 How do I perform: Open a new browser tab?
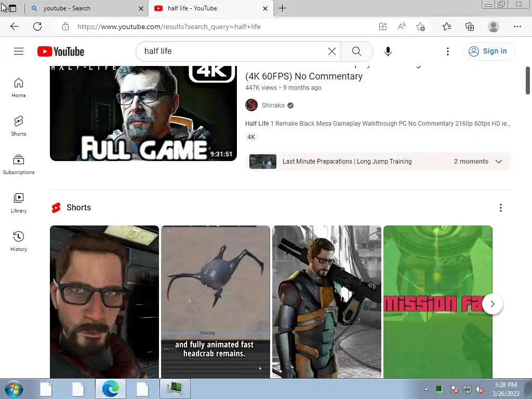(282, 8)
